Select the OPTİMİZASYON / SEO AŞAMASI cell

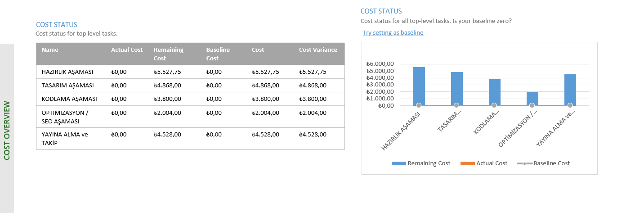pyautogui.click(x=65, y=117)
